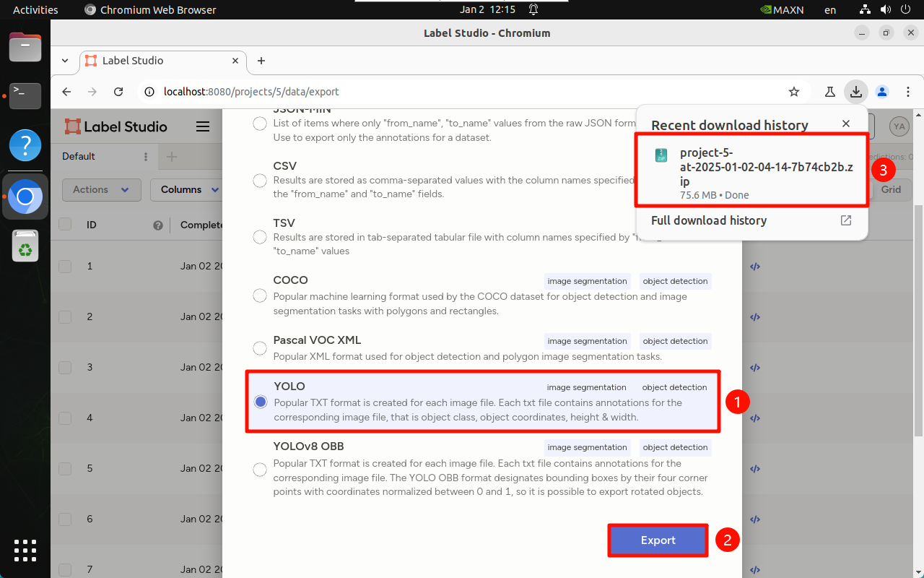The image size is (924, 578).
Task: Open the Chromium Web Browser app menu
Action: (x=150, y=9)
